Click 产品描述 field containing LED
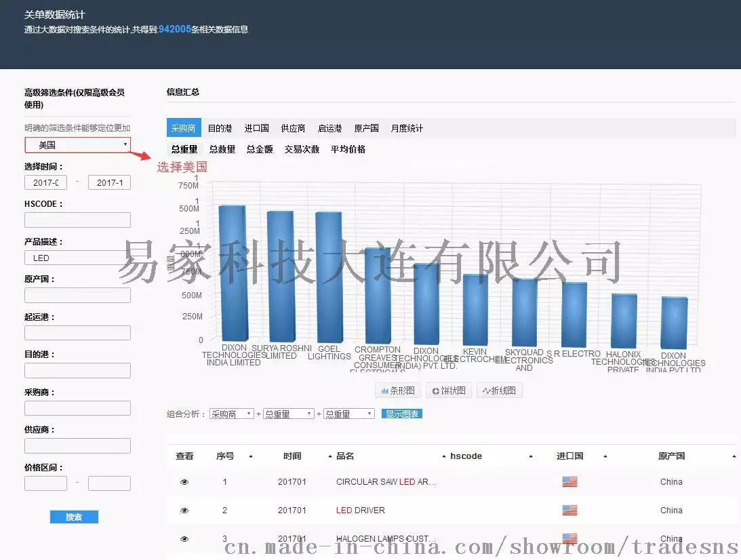This screenshot has width=741, height=560. [x=77, y=258]
